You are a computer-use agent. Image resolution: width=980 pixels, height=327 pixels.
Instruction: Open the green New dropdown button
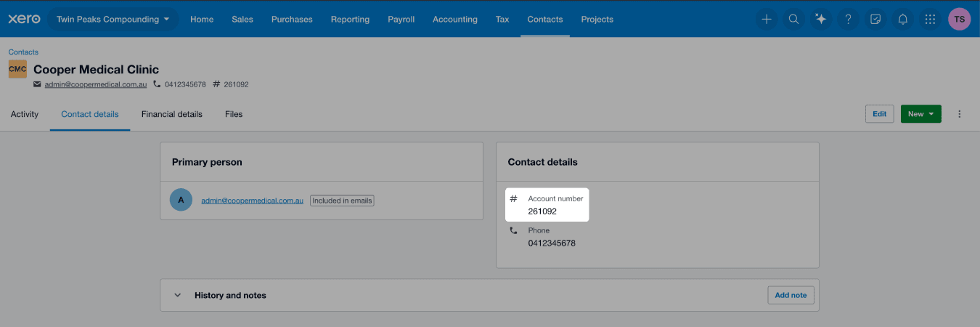tap(920, 114)
